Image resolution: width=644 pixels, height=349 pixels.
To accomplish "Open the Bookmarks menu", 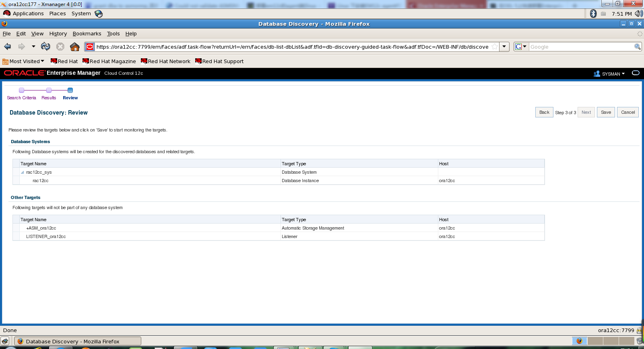I will click(87, 34).
